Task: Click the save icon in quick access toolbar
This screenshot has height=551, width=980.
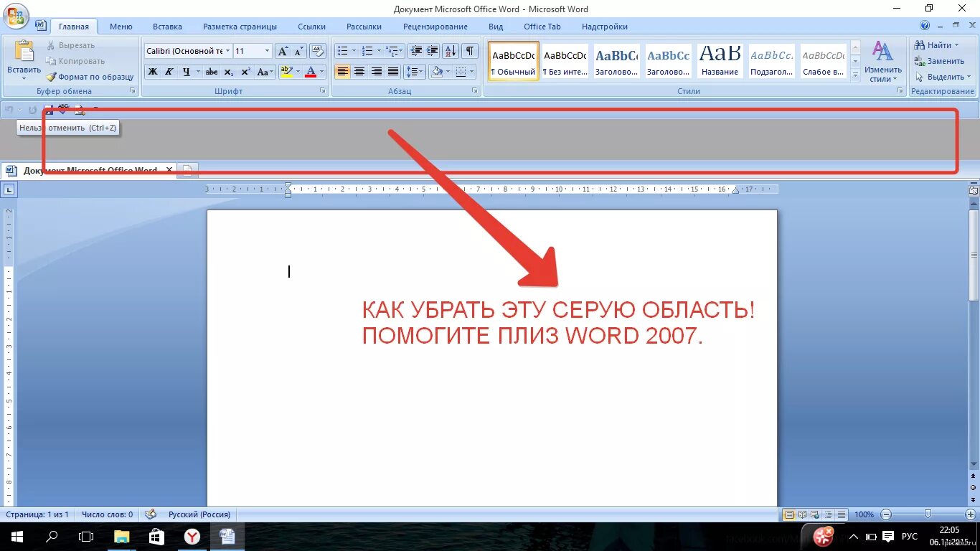Action: (49, 110)
